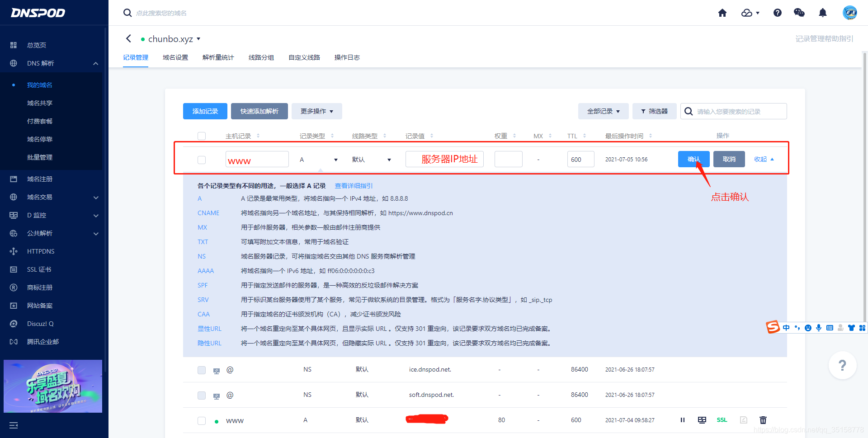This screenshot has width=868, height=438.
Task: Tick checkbox for soft.dnspod.net NS record
Action: tap(202, 396)
